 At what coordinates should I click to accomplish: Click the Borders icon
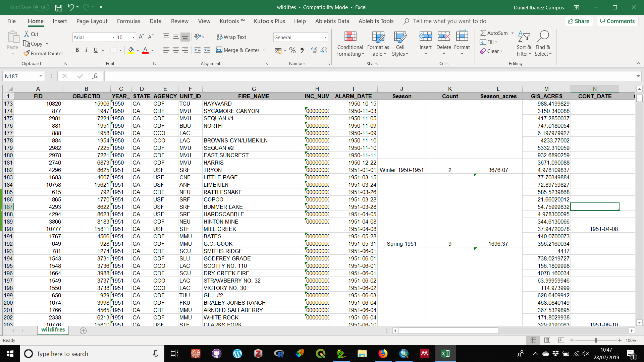point(113,50)
